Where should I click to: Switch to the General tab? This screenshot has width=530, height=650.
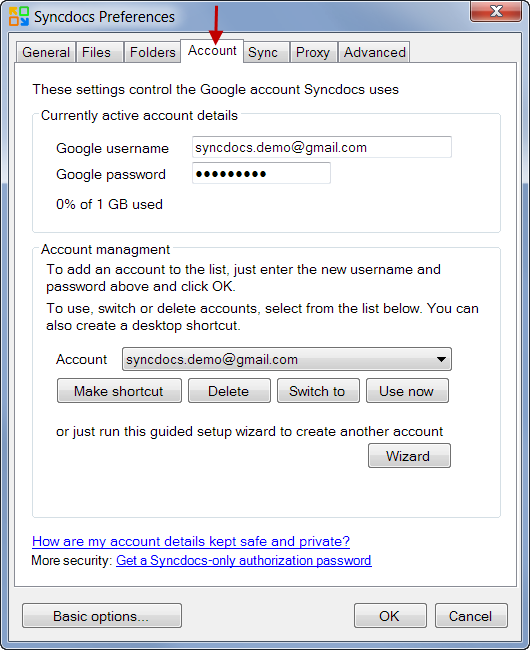46,52
